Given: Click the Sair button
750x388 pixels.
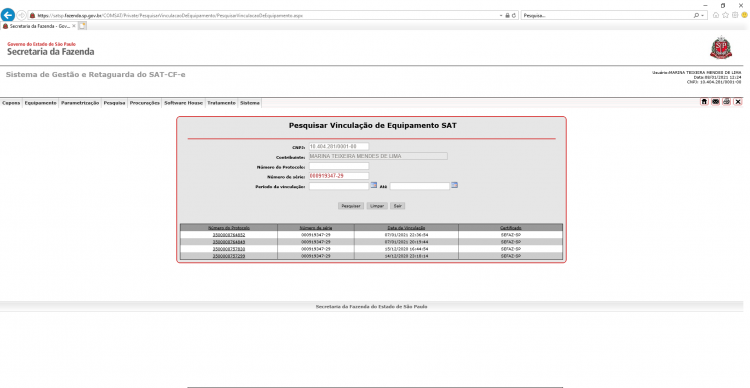Looking at the screenshot, I should [397, 206].
